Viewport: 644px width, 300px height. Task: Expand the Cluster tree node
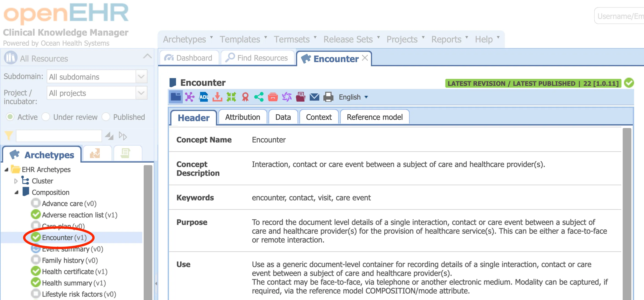tap(16, 181)
